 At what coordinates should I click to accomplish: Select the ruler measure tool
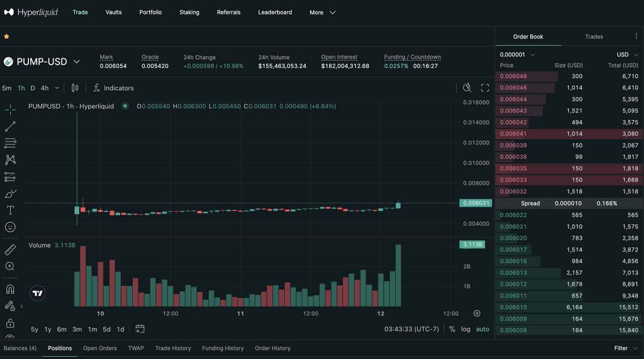10,250
